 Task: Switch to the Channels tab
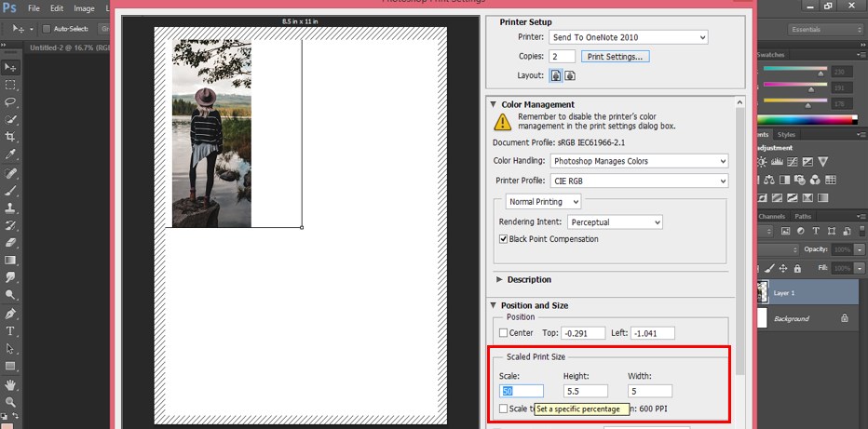point(771,216)
